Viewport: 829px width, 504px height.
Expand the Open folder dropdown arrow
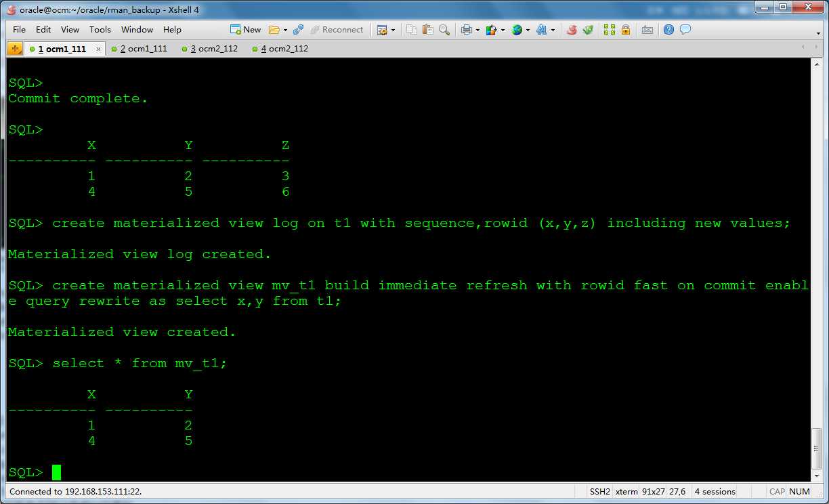pos(285,30)
